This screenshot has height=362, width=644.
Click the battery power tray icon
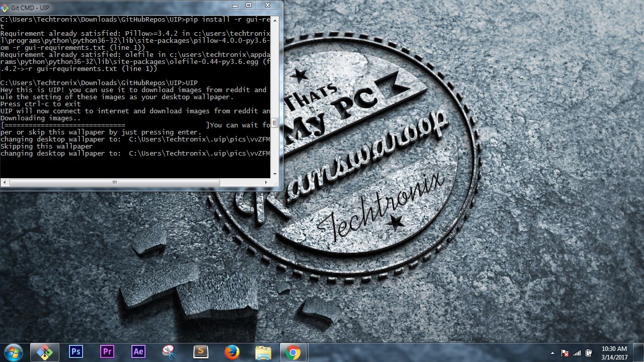(x=589, y=353)
